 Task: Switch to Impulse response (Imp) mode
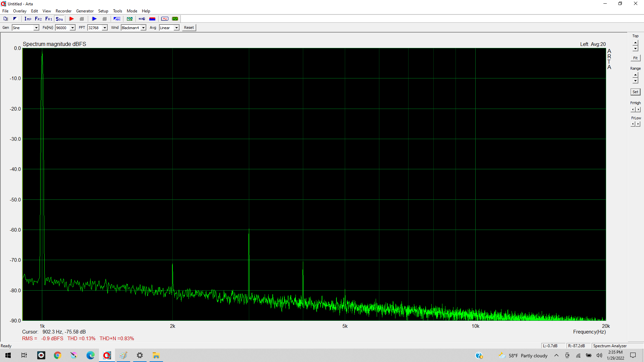[28, 19]
